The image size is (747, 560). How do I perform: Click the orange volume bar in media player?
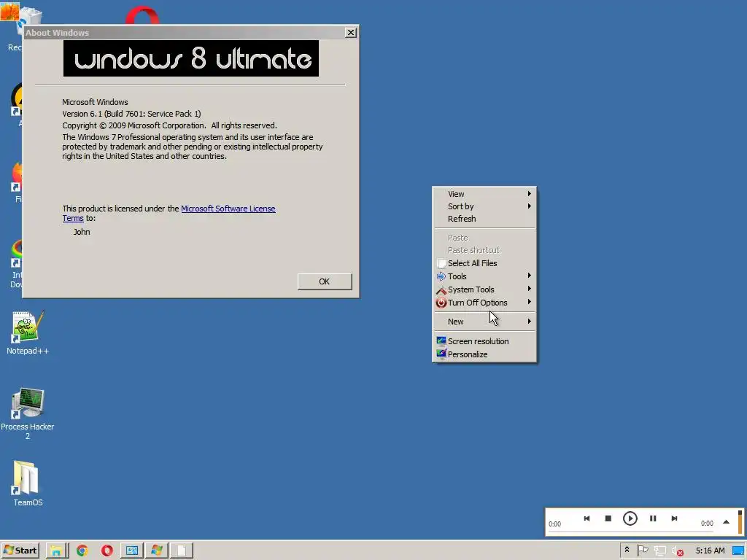click(740, 521)
